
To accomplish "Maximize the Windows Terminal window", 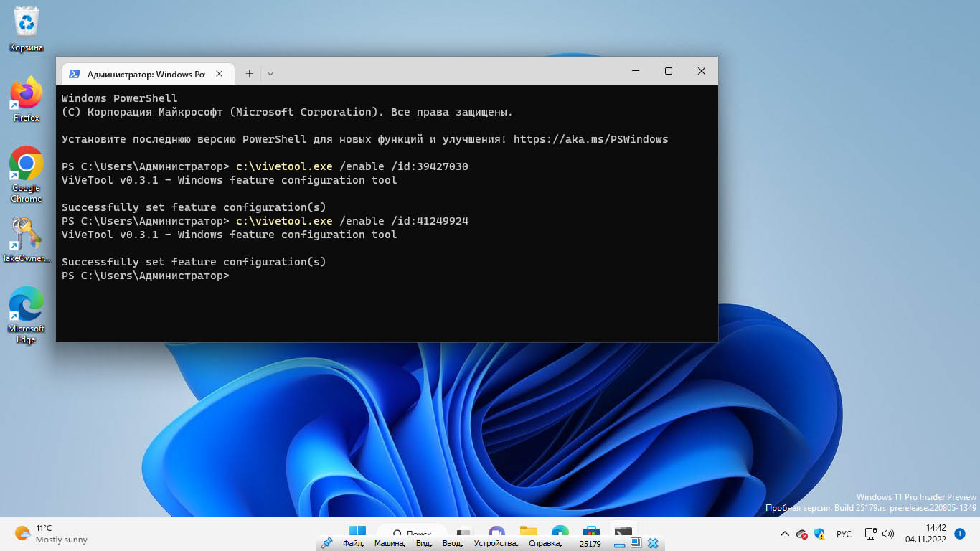I will click(x=669, y=71).
